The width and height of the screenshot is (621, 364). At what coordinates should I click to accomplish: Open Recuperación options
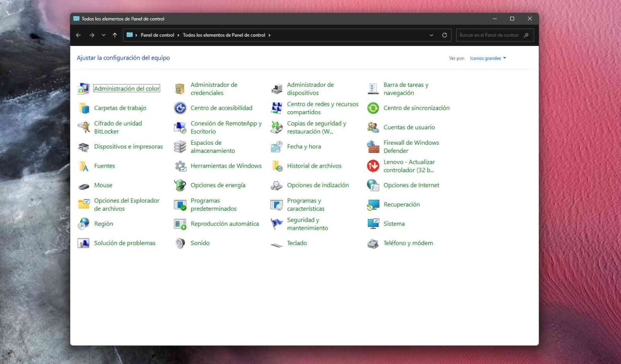(402, 204)
